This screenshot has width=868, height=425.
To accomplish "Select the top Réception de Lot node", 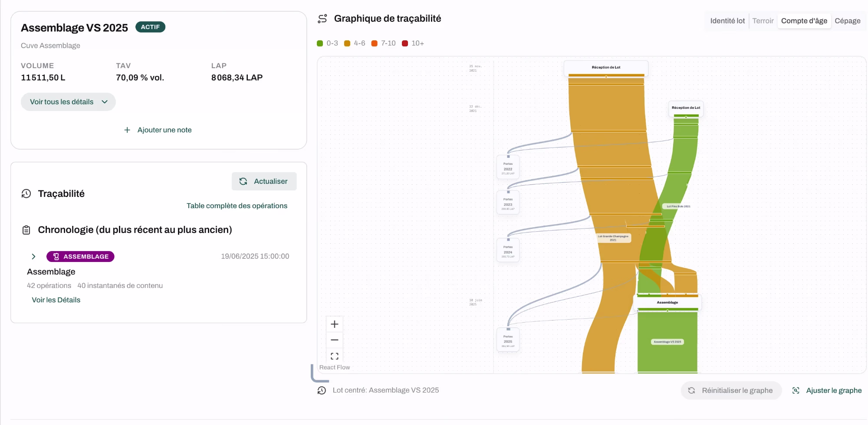I will point(606,68).
